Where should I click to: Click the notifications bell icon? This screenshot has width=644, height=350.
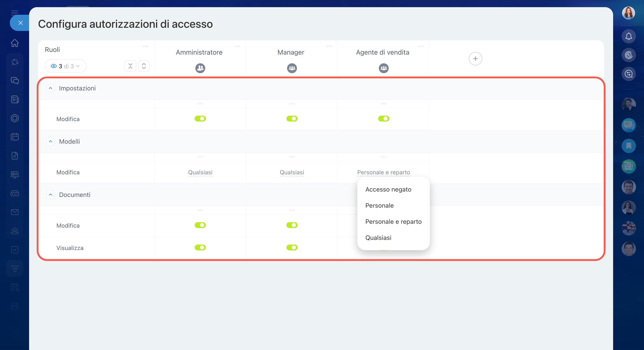[629, 36]
